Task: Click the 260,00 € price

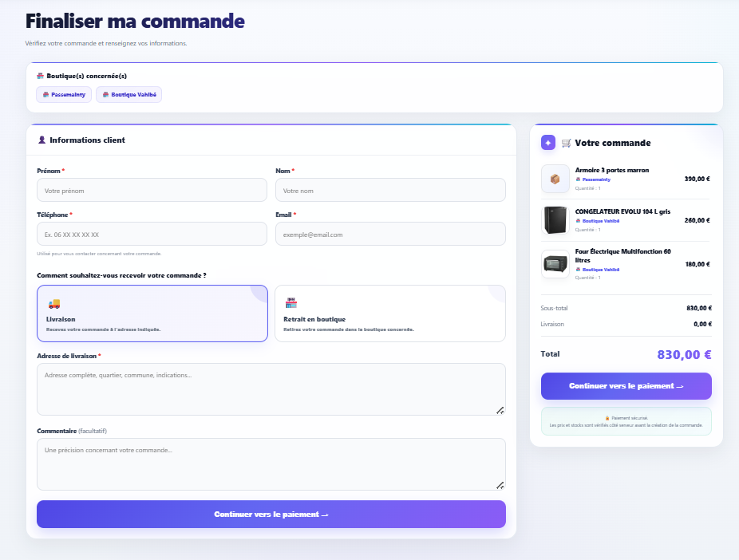Action: pos(697,220)
